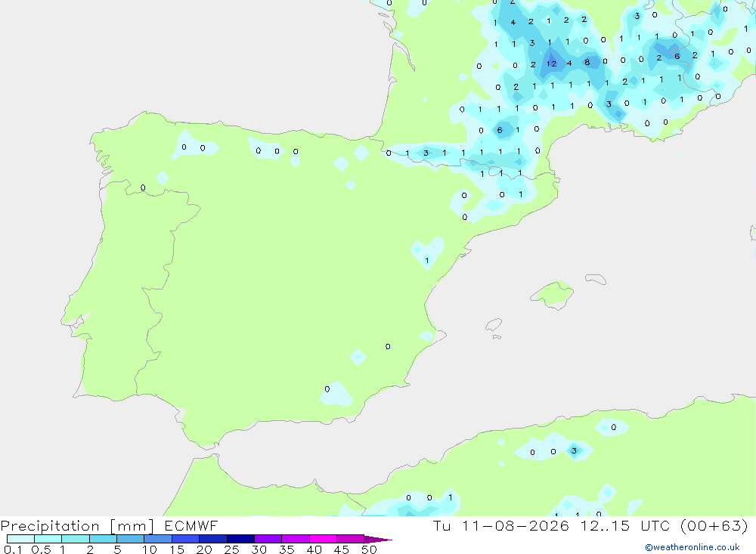Click the legend label "35"
This screenshot has width=756, height=554.
(287, 549)
